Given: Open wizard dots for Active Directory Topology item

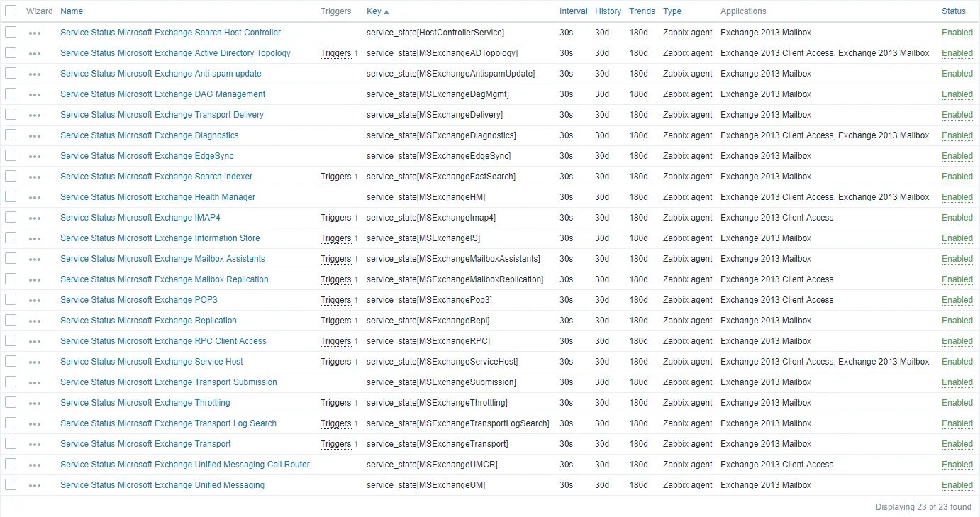Looking at the screenshot, I should [x=35, y=54].
